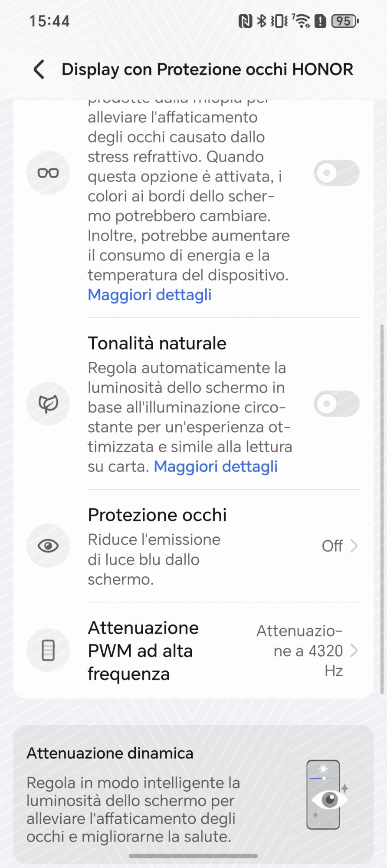Tap the NFC status bar icon

(x=245, y=21)
